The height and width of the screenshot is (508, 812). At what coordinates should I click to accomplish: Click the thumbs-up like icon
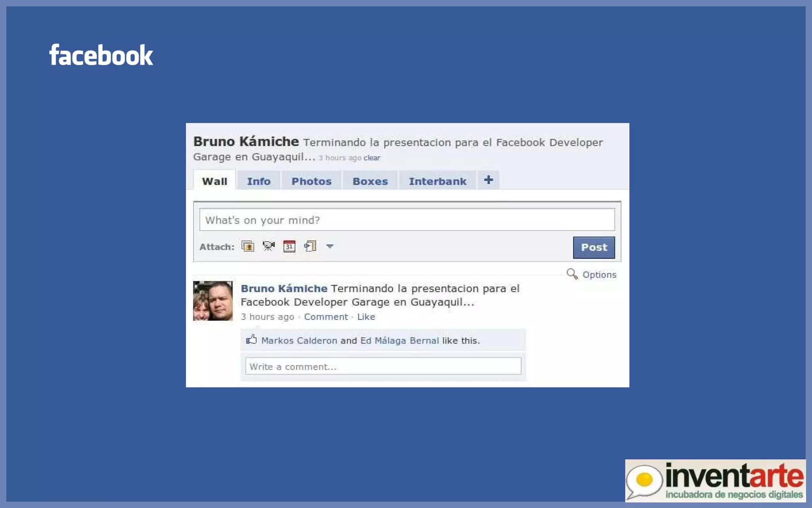pyautogui.click(x=251, y=340)
